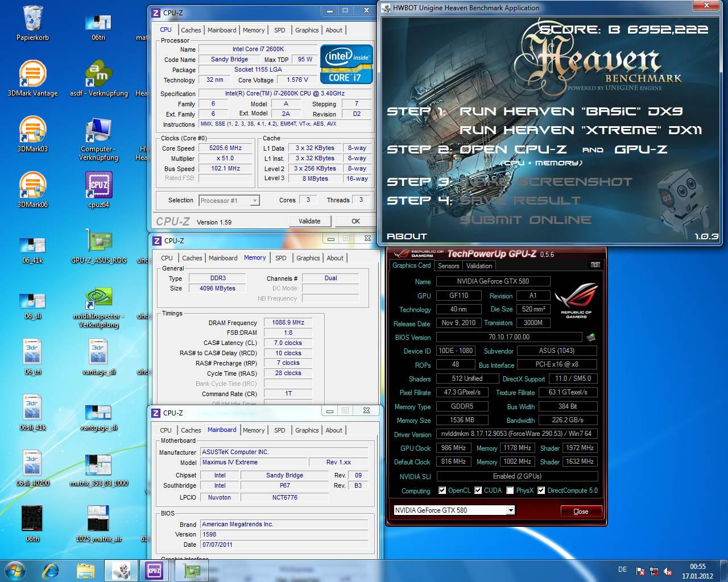Enable the PhysX checkbox in GPU-Z
The image size is (728, 582).
click(510, 490)
